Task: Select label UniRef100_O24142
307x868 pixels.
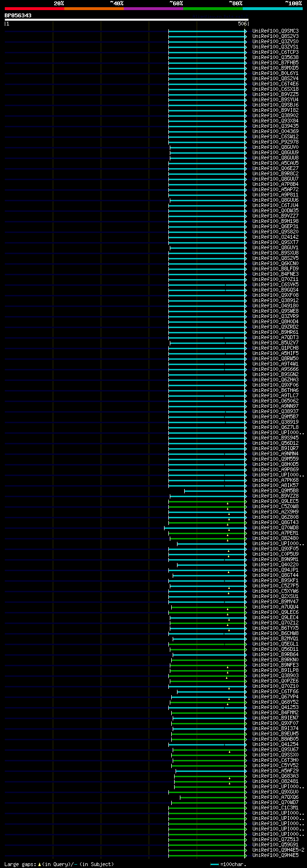Action: point(275,237)
